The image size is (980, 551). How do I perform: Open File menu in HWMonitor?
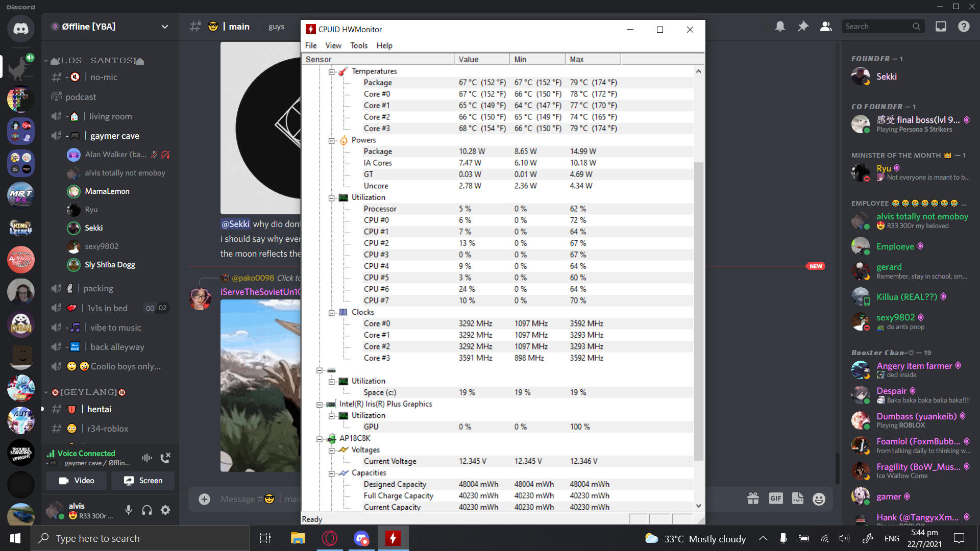click(x=311, y=45)
